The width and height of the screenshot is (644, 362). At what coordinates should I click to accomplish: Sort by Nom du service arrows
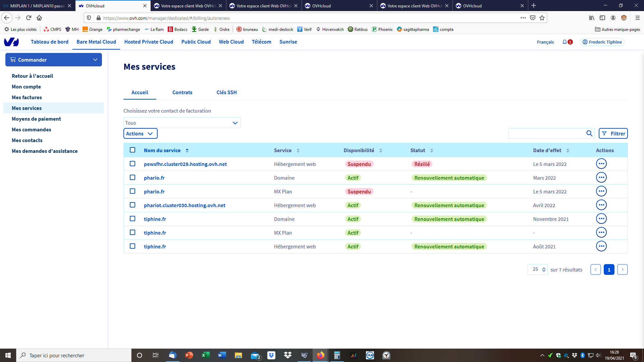(187, 150)
